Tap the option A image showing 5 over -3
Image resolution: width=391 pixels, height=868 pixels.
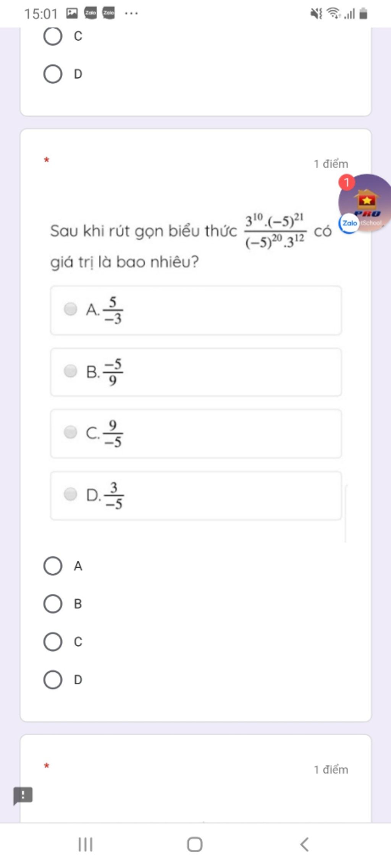point(196,310)
